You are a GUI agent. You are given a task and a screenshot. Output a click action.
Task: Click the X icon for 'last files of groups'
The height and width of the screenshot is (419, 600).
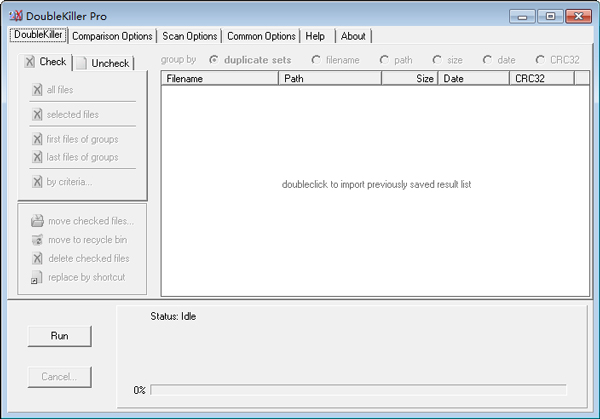(37, 157)
